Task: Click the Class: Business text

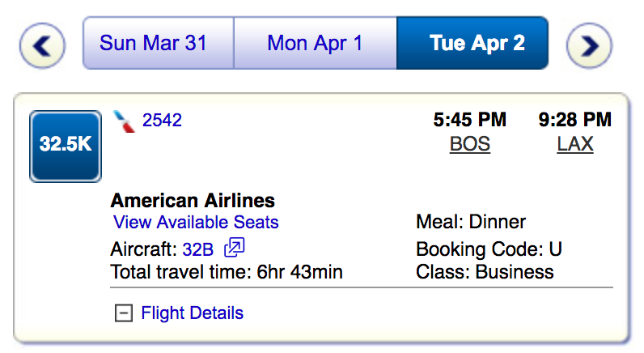Action: click(485, 272)
